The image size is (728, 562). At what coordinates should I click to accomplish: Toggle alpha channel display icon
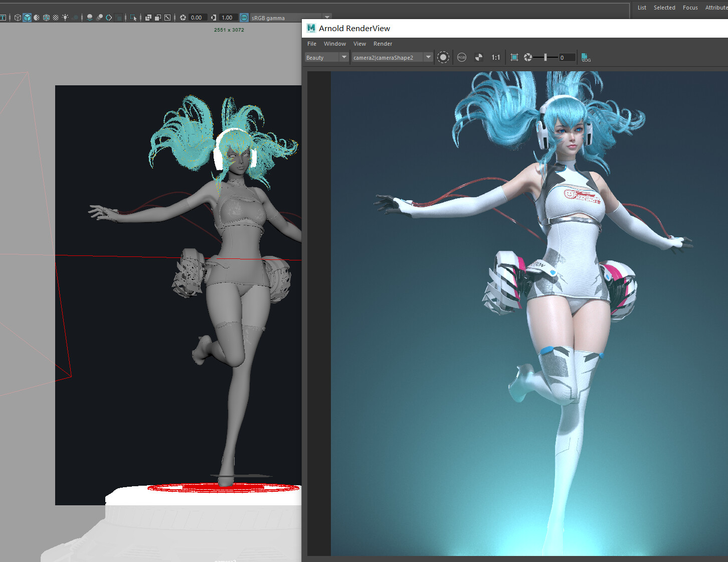tap(479, 57)
